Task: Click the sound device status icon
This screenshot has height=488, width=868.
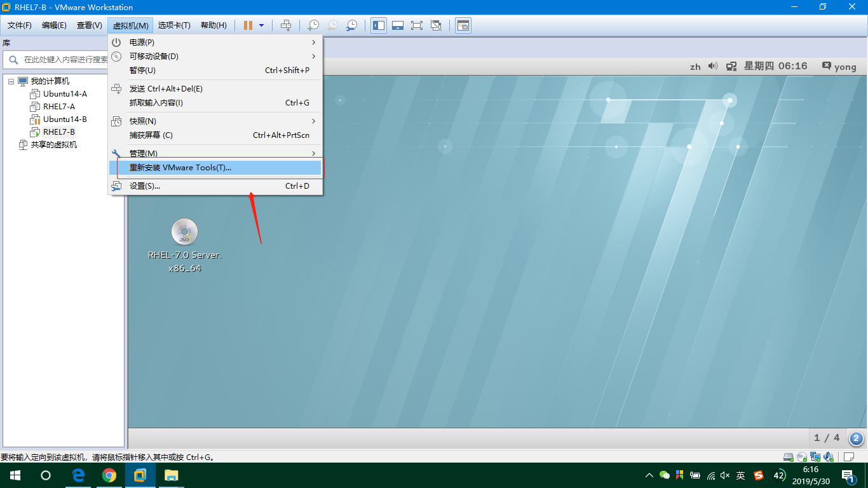Action: coord(827,456)
